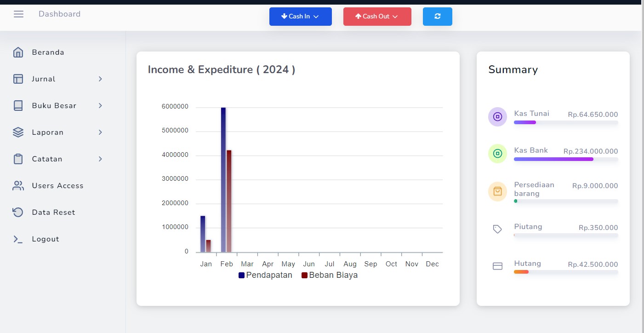Viewport: 644px width, 333px height.
Task: Click the Users Access people icon
Action: point(18,186)
